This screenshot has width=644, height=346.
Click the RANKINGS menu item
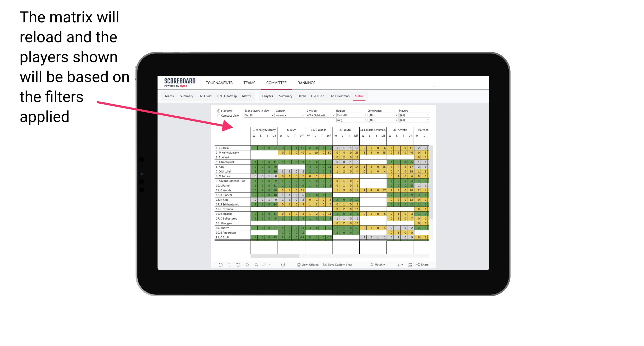click(307, 83)
